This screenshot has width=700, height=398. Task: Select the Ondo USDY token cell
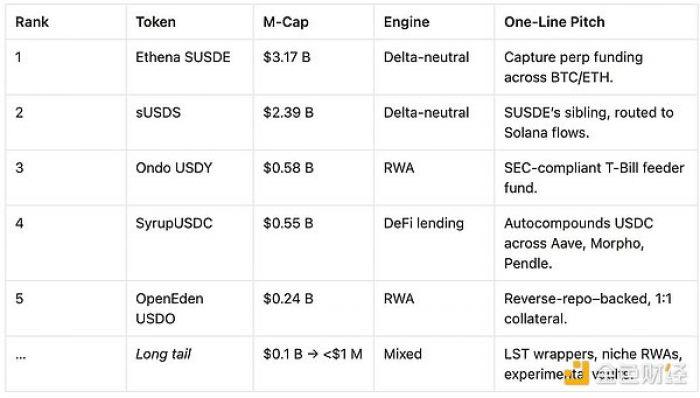[x=174, y=168]
